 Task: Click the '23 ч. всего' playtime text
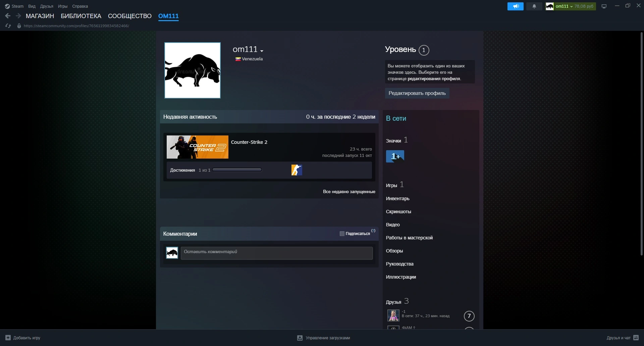[361, 149]
